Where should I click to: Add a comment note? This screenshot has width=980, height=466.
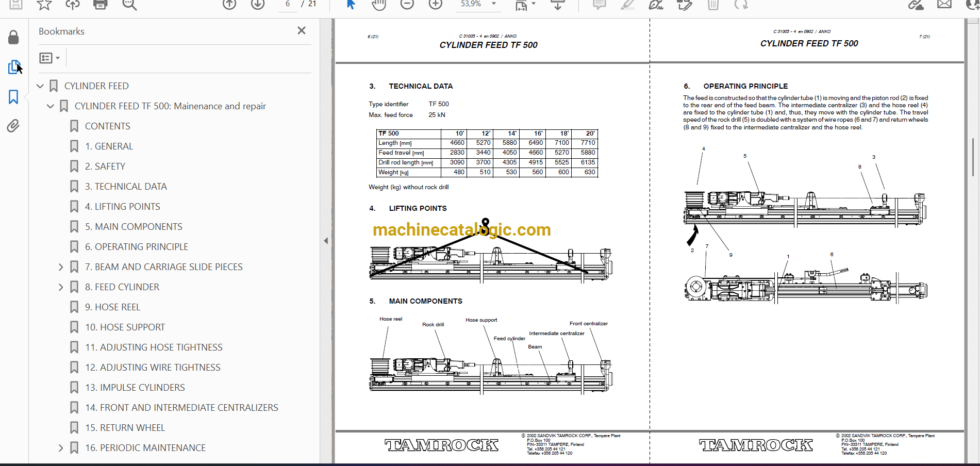(x=599, y=4)
